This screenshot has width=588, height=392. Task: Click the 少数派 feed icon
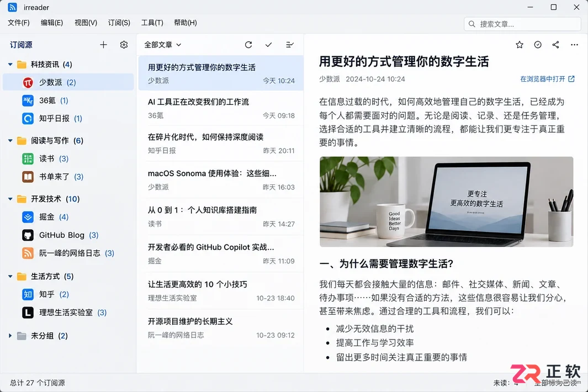point(28,82)
